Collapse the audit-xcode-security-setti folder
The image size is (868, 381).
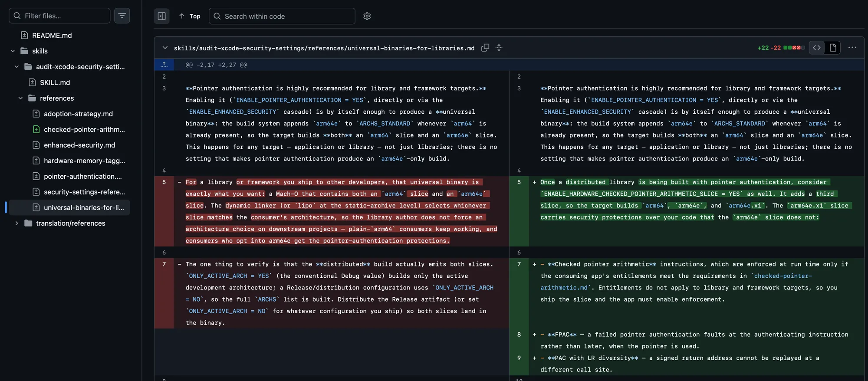(x=16, y=66)
